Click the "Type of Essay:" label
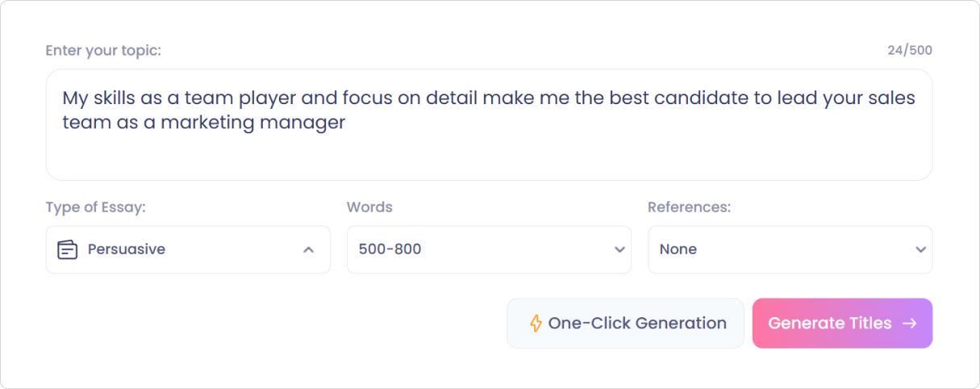 [x=95, y=207]
